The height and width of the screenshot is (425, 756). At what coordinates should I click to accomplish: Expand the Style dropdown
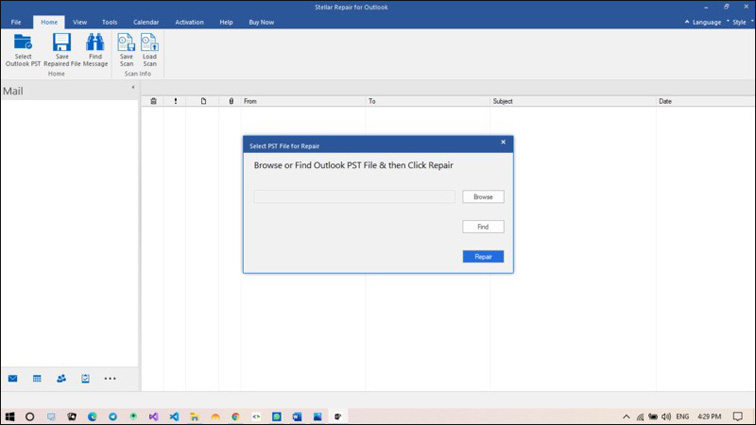[740, 22]
